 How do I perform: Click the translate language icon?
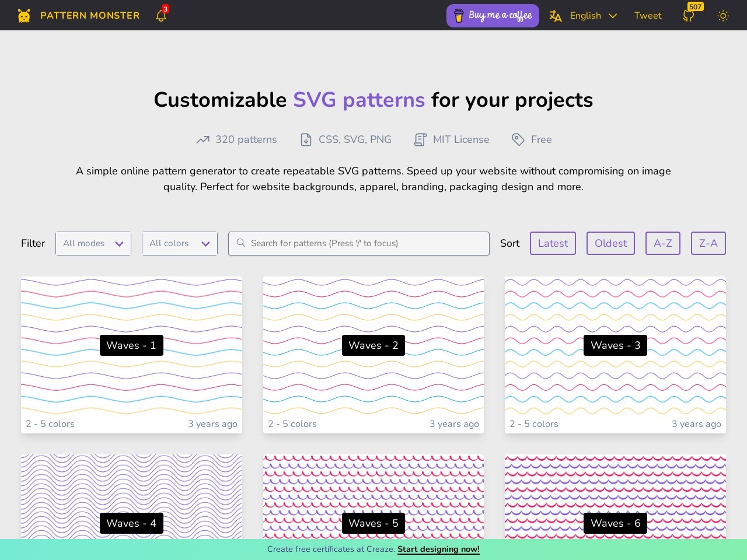(x=556, y=16)
